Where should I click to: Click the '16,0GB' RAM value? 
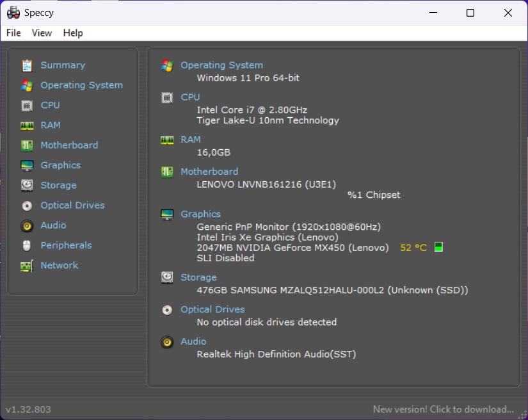(x=214, y=152)
